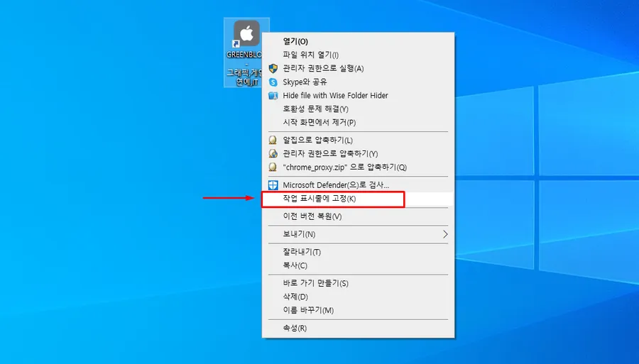
Task: Click the Skype icon in the context menu
Action: 273,82
